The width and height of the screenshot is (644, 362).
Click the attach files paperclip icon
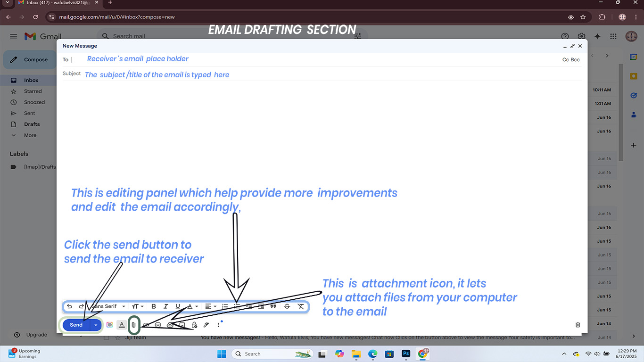[133, 325]
